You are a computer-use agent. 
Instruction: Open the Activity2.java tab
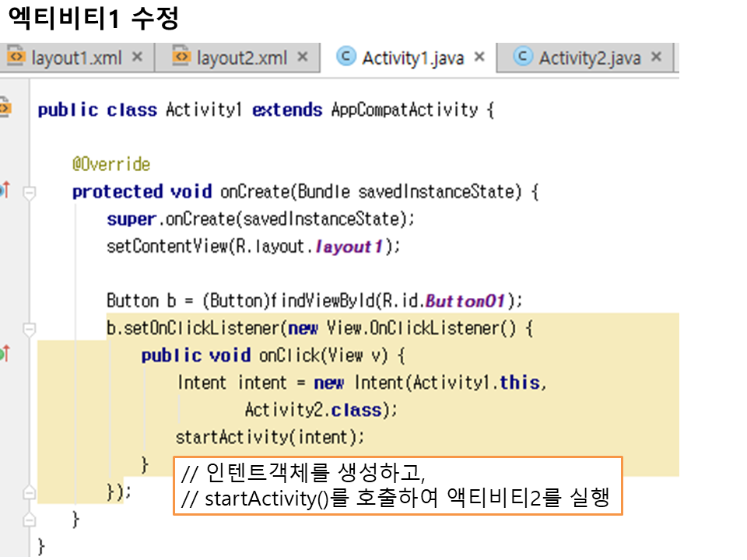point(589,58)
